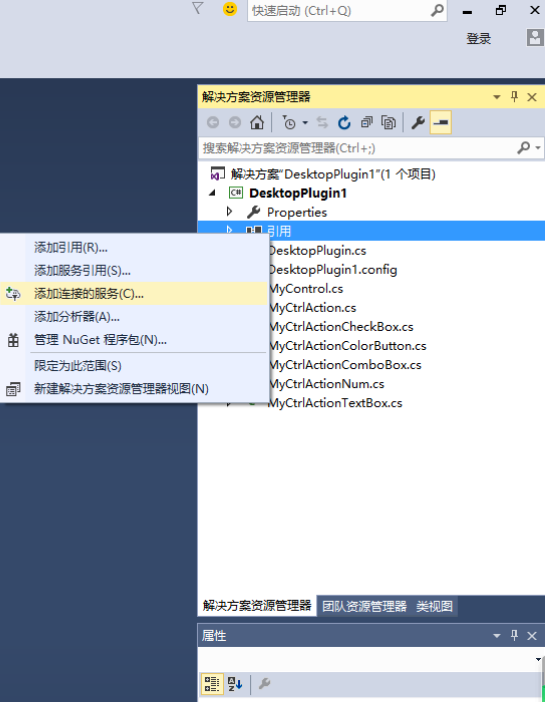This screenshot has width=545, height=702.
Task: Open Properties via the wrench toolbar icon
Action: click(x=418, y=122)
